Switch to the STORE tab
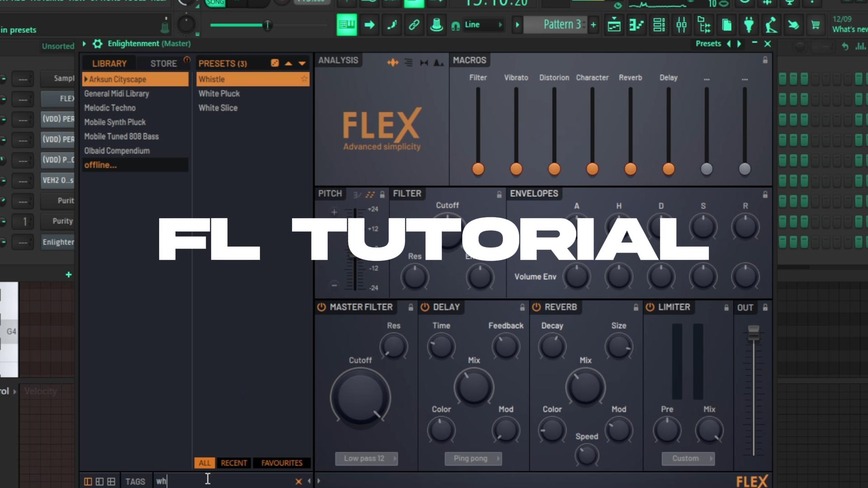The height and width of the screenshot is (488, 868). point(164,64)
